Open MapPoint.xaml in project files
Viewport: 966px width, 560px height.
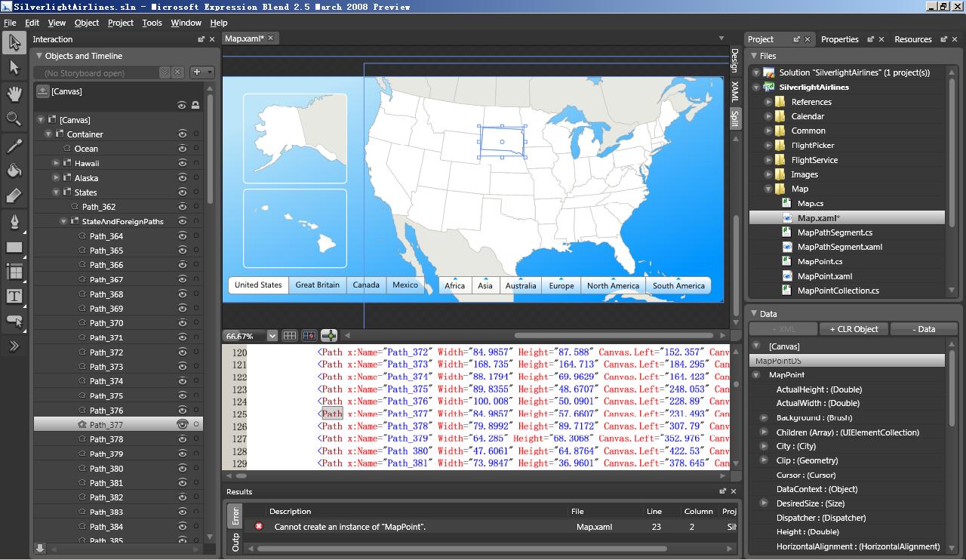point(825,276)
